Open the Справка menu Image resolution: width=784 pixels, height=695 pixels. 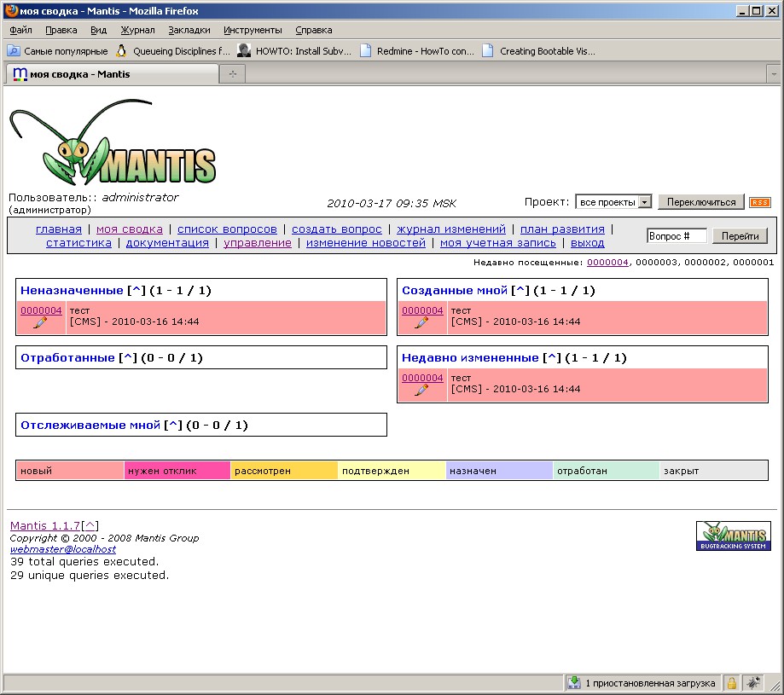(x=313, y=30)
